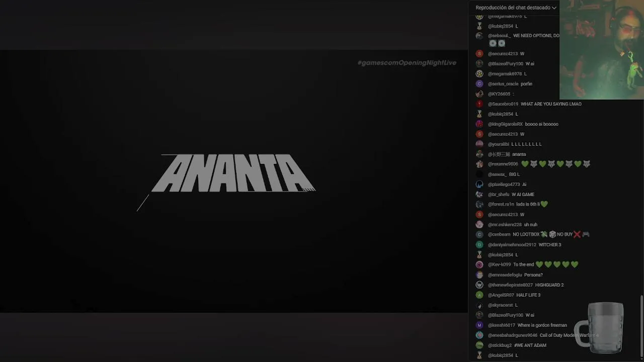Select the 'boooo ai booooo' chat message
644x362 pixels.
tap(541, 124)
